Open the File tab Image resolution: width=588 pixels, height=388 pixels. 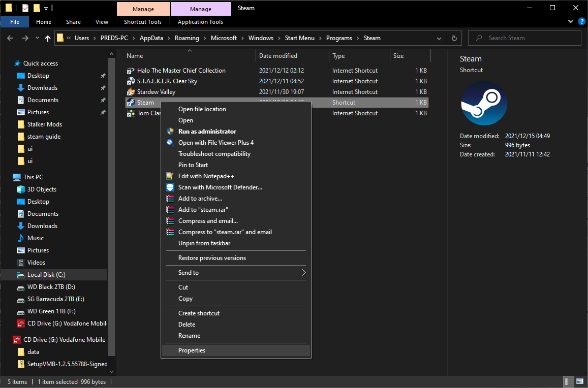(x=15, y=22)
